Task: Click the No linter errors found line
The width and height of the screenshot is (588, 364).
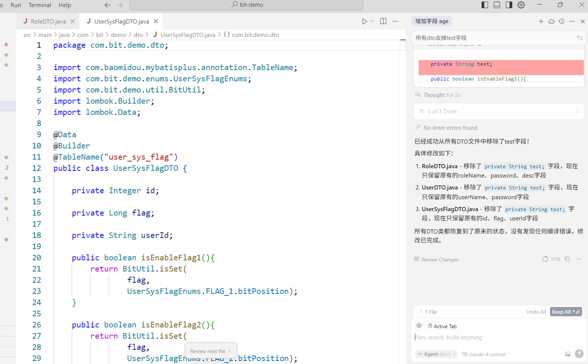Action: (446, 128)
